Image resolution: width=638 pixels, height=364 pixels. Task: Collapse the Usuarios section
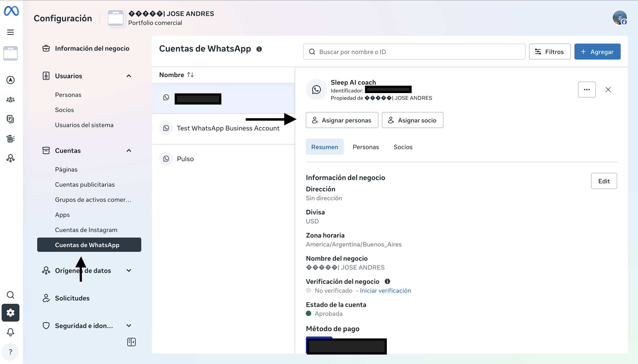129,76
